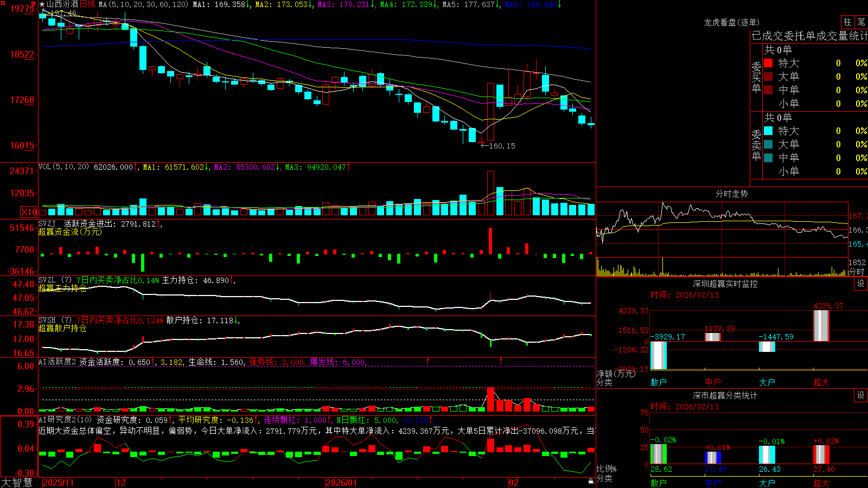The height and width of the screenshot is (488, 868).
Task: Select the 02 month marker on timeline
Action: point(514,483)
